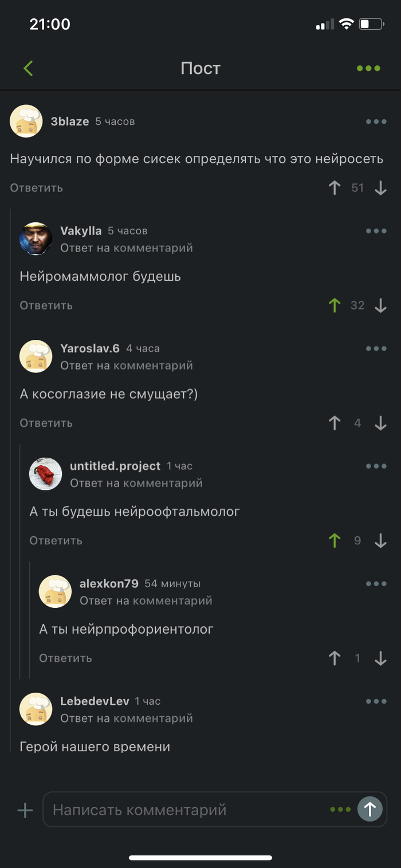The image size is (401, 868).
Task: Tap the plus attachment icon
Action: [25, 810]
